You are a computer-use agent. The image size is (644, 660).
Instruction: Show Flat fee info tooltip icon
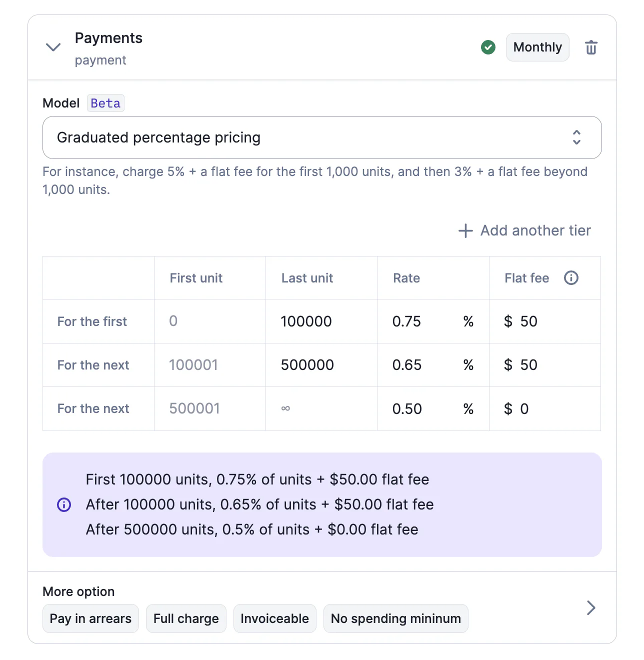click(571, 278)
